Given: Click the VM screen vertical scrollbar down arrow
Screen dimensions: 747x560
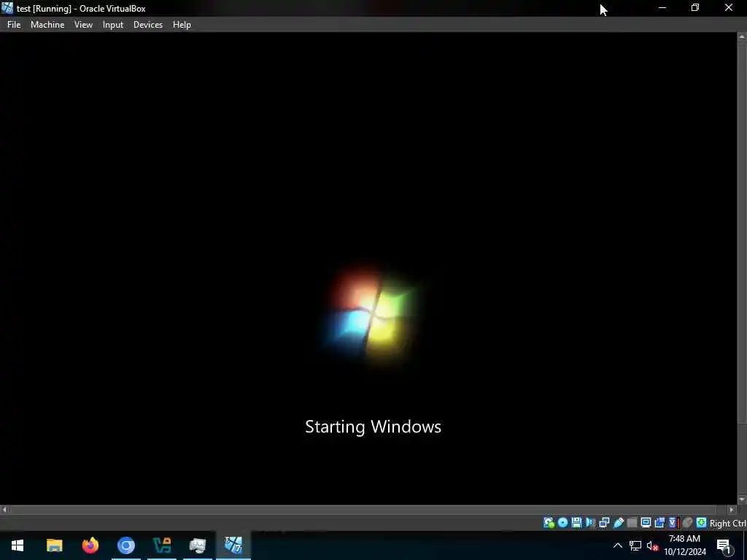Looking at the screenshot, I should click(742, 499).
